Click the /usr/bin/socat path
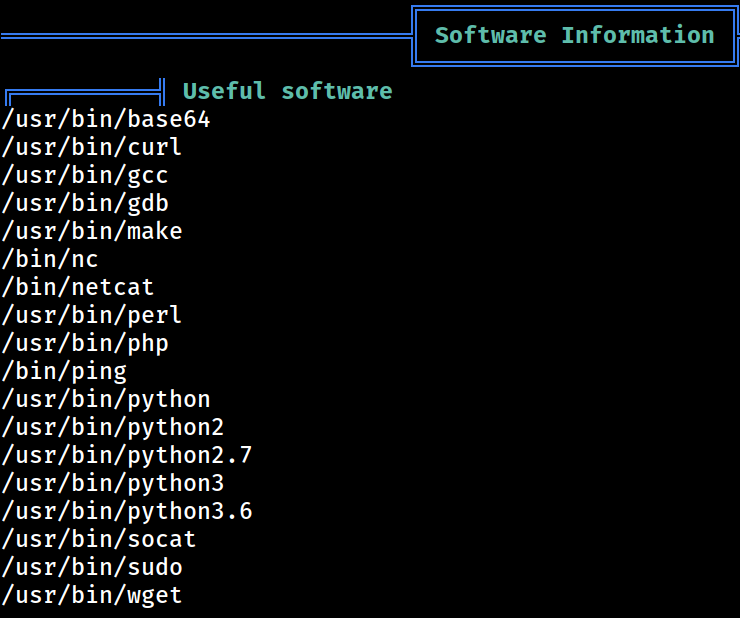 click(x=99, y=540)
